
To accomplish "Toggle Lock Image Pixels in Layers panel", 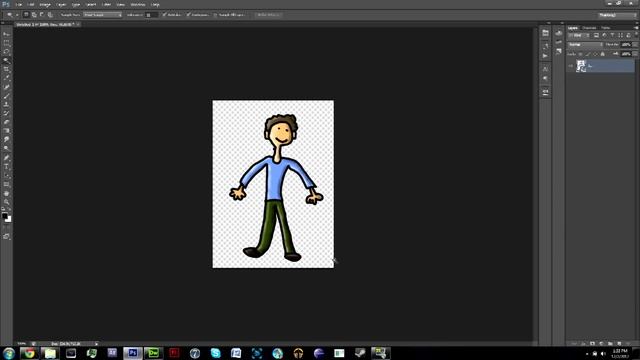I will [588, 54].
